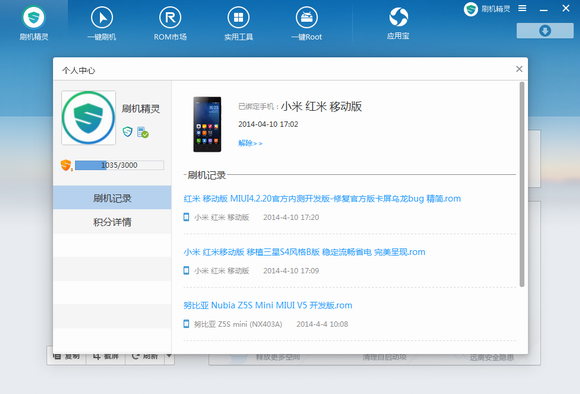
Task: Open the 刷机精灵 home tab
Action: (34, 23)
